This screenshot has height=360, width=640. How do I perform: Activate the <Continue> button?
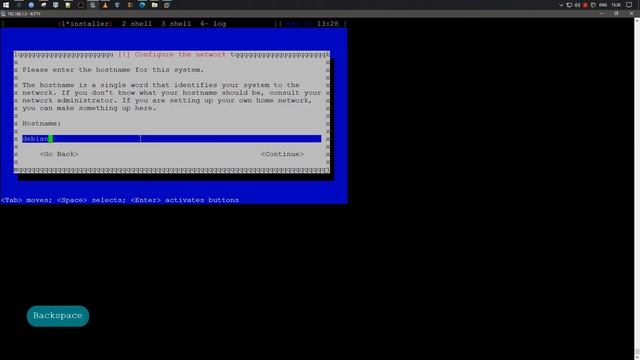tap(282, 154)
